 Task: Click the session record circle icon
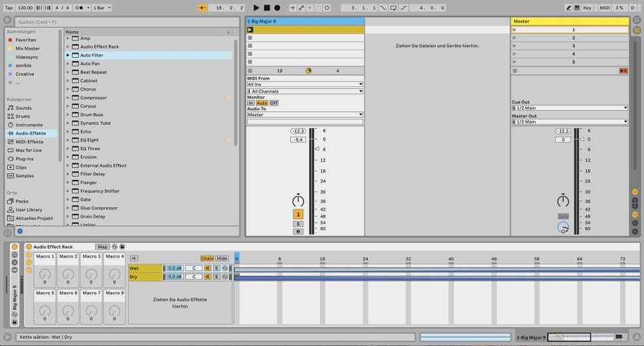(327, 8)
